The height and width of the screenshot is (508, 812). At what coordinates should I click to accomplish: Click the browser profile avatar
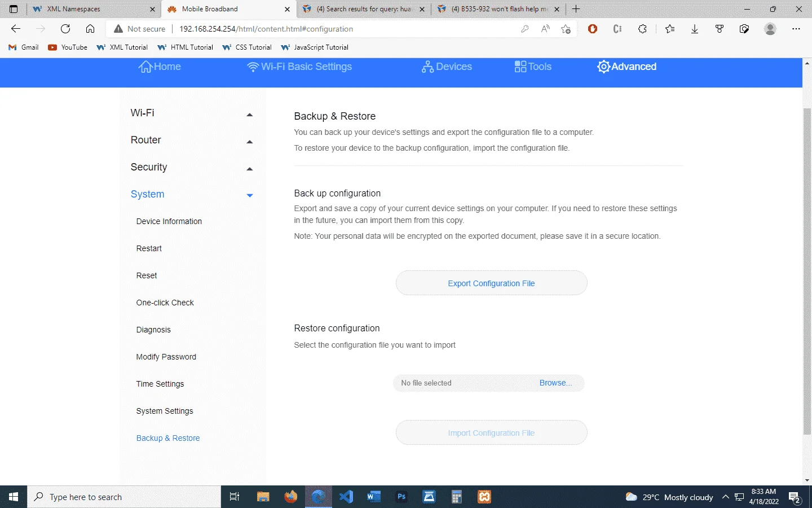770,29
